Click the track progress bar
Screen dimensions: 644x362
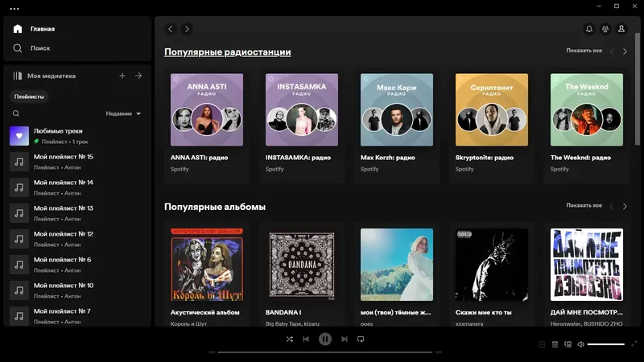click(325, 352)
